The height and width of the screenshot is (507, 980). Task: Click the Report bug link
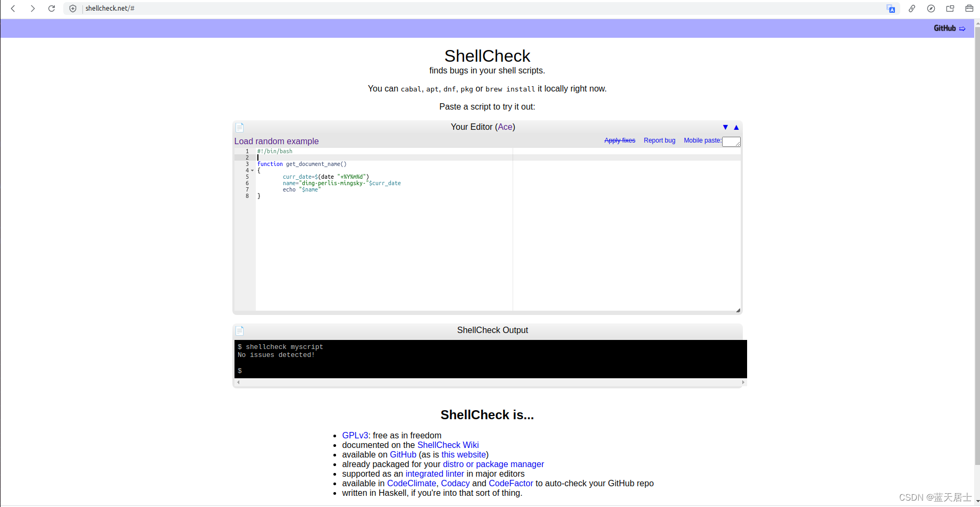(x=659, y=140)
